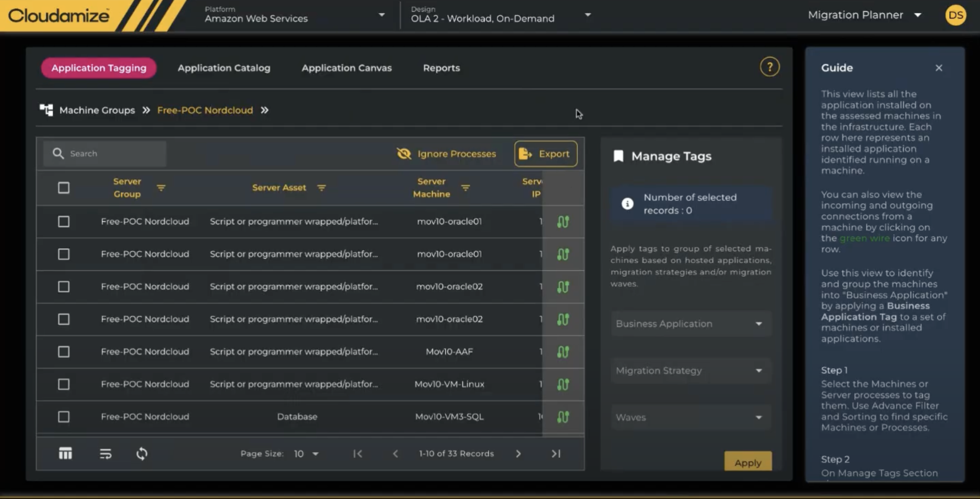Image resolution: width=980 pixels, height=499 pixels.
Task: Click the info icon beside selected records count
Action: pyautogui.click(x=627, y=204)
